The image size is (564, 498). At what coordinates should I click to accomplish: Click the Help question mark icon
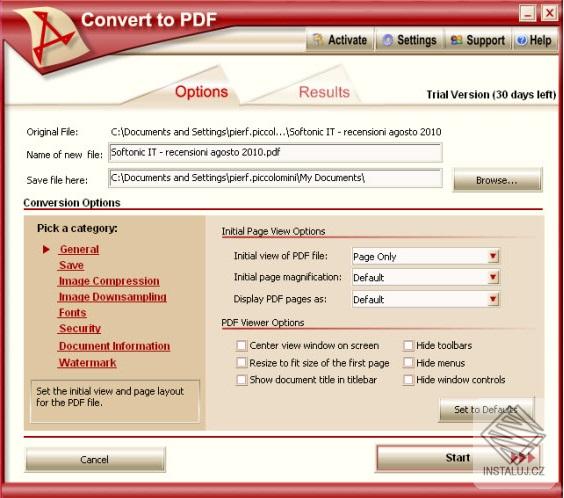click(x=521, y=40)
